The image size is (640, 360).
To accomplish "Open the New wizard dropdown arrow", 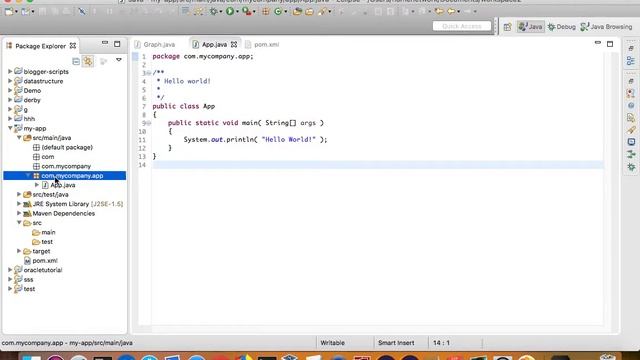I will [16, 12].
